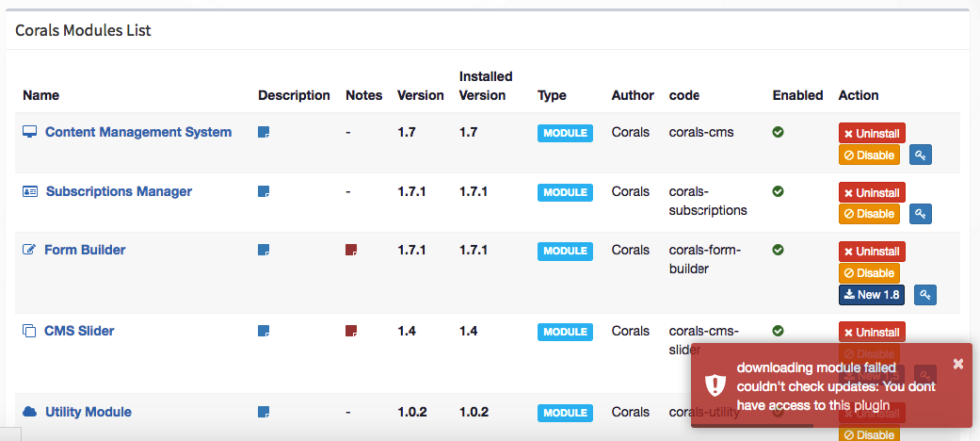This screenshot has height=441, width=980.
Task: Click the MODULE badge in Content Management System row
Action: coord(565,133)
